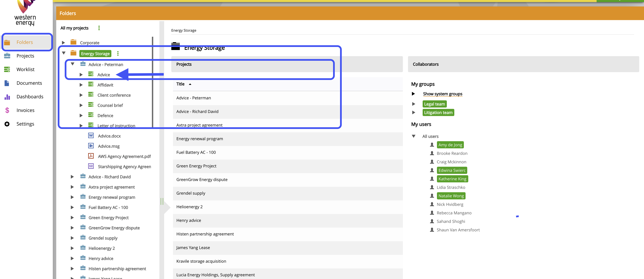Screen dimensions: 644x279
Task: Open the Projects sidebar section
Action: coord(25,56)
